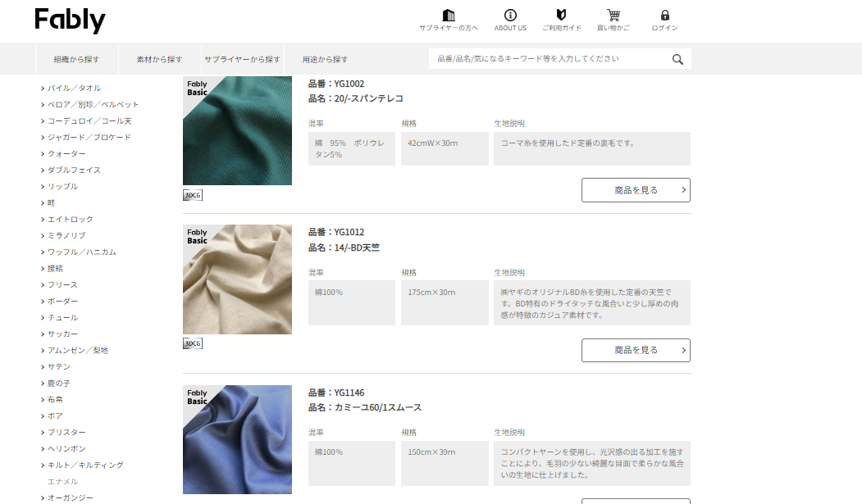This screenshot has width=862, height=504.
Task: Open the shopping cart icon
Action: pyautogui.click(x=613, y=16)
